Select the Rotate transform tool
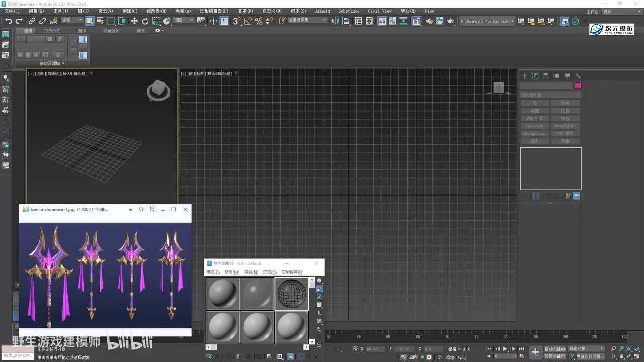This screenshot has height=362, width=644. pos(145,21)
